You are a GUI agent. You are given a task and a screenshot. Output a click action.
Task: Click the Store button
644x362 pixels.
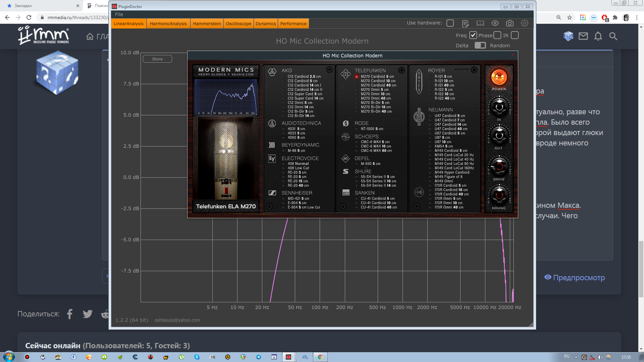(x=157, y=59)
